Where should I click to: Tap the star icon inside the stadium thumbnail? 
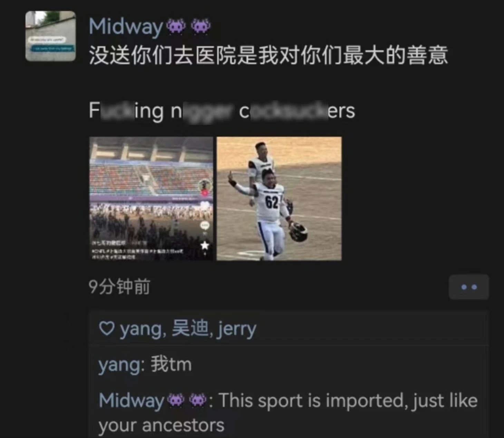click(x=205, y=245)
